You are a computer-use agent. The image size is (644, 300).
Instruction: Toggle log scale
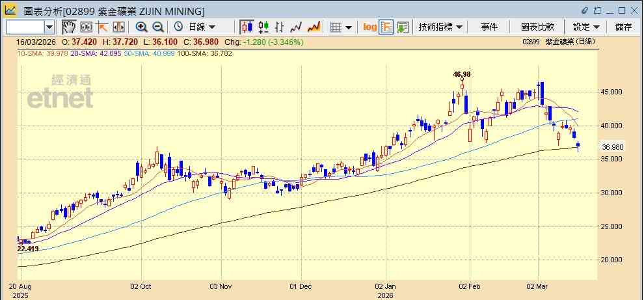click(x=369, y=27)
